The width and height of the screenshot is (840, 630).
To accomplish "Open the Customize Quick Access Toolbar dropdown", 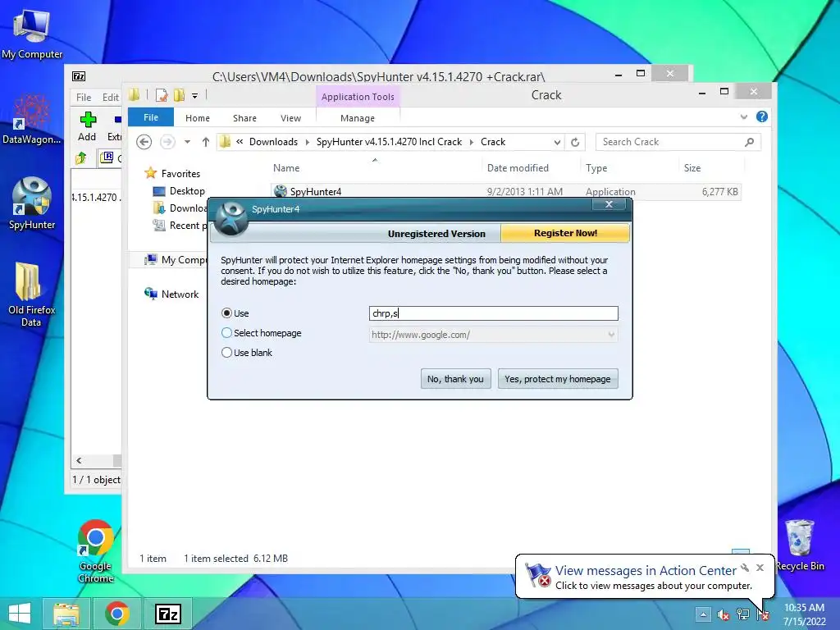I will 195,96.
